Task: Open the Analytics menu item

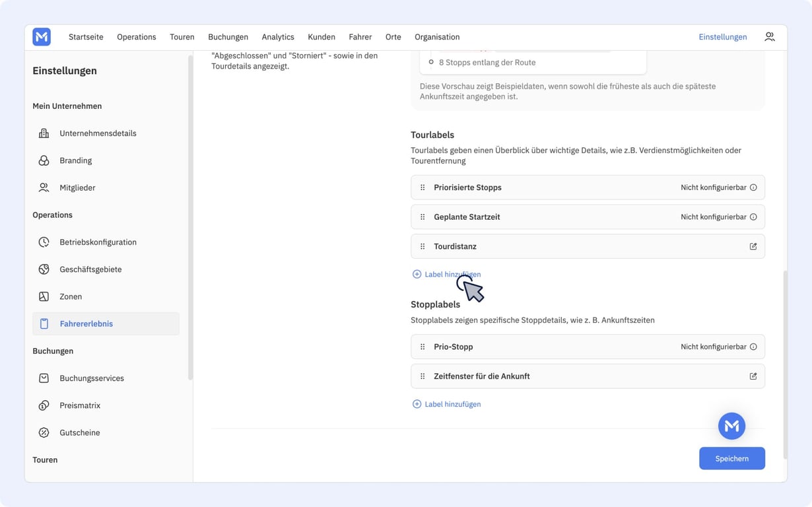Action: (x=278, y=37)
